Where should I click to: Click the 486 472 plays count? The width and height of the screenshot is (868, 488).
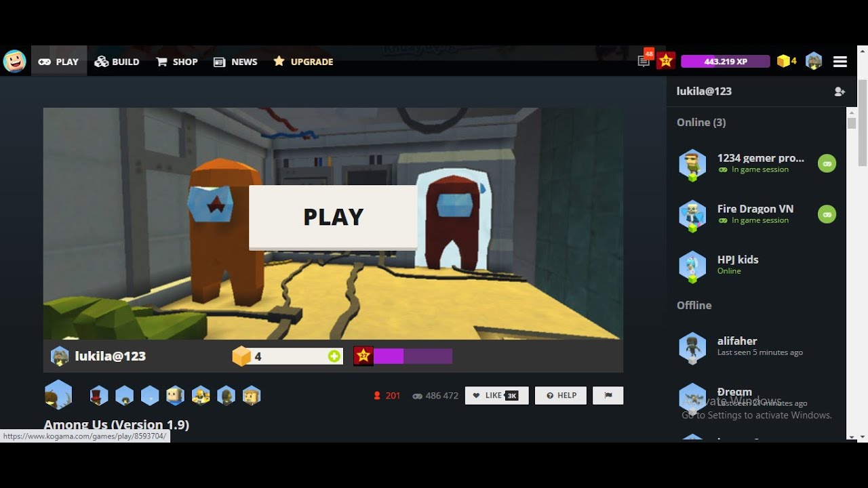point(442,396)
